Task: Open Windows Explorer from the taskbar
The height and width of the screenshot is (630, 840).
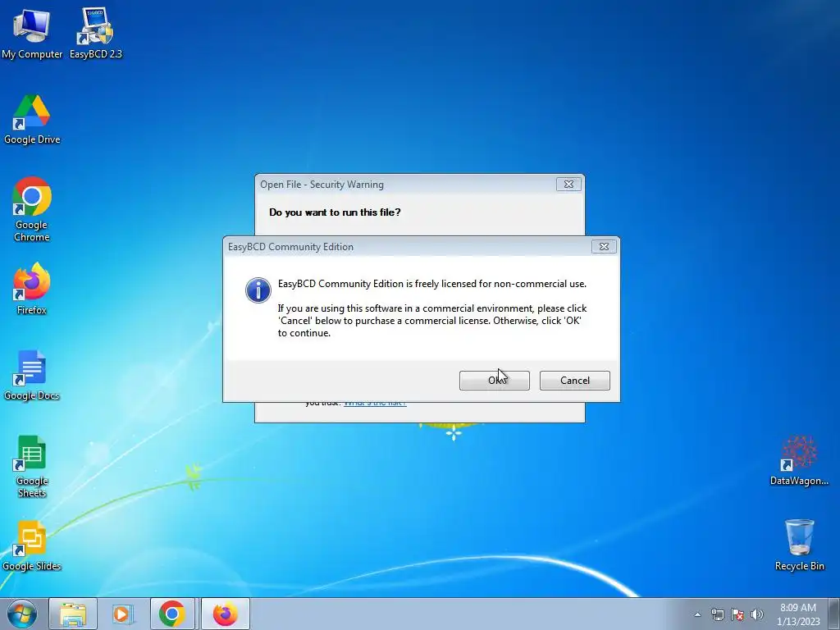Action: (x=73, y=614)
